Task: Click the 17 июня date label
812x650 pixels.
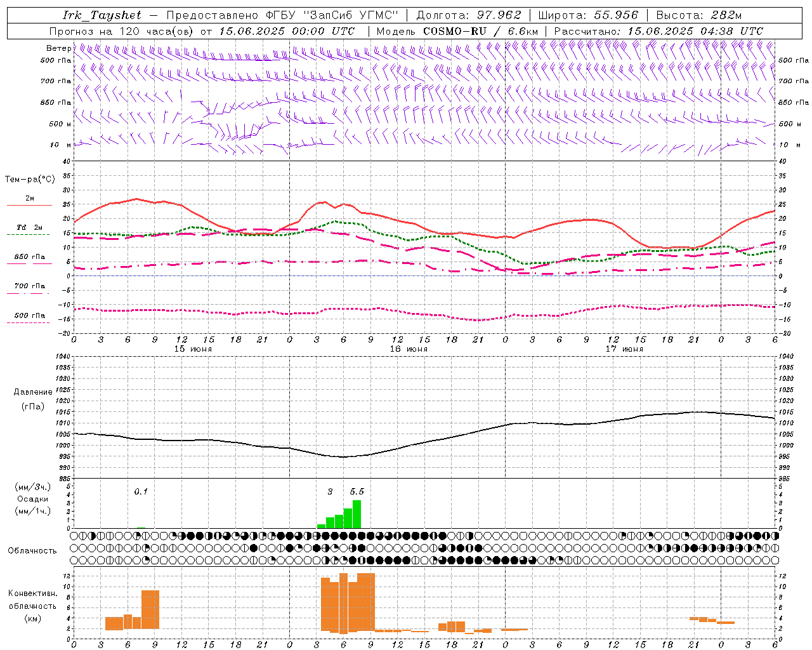Action: tap(624, 349)
